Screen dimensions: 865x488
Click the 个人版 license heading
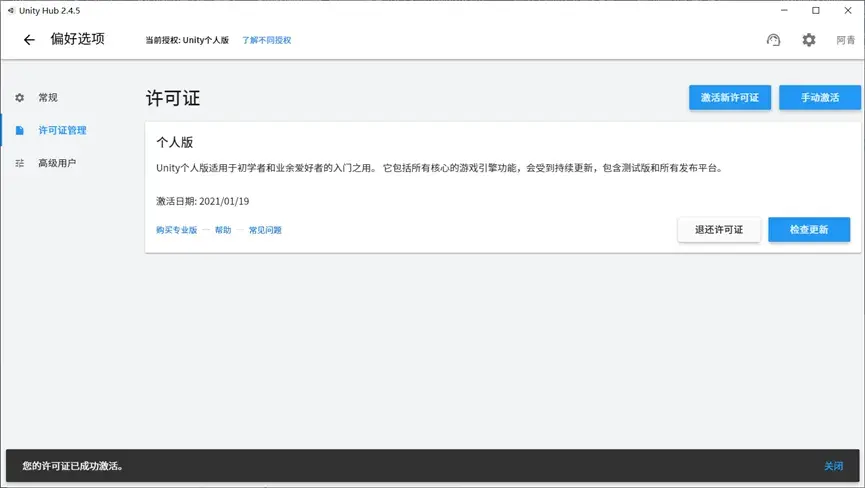pos(174,142)
